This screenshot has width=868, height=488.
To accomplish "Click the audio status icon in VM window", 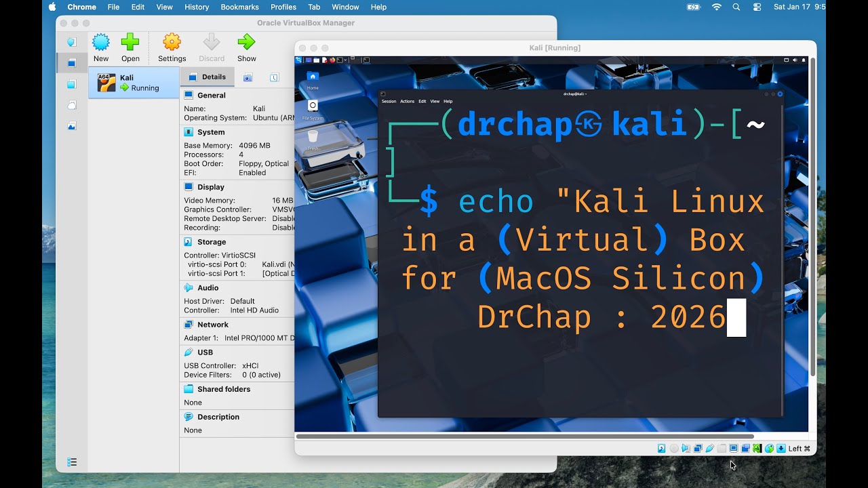I will pos(686,449).
